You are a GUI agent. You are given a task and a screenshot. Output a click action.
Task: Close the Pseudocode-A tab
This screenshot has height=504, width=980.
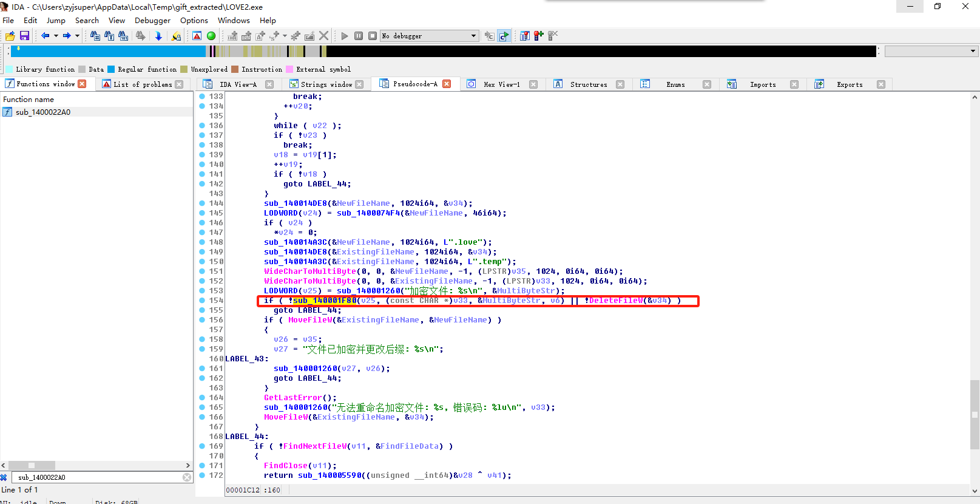[447, 84]
